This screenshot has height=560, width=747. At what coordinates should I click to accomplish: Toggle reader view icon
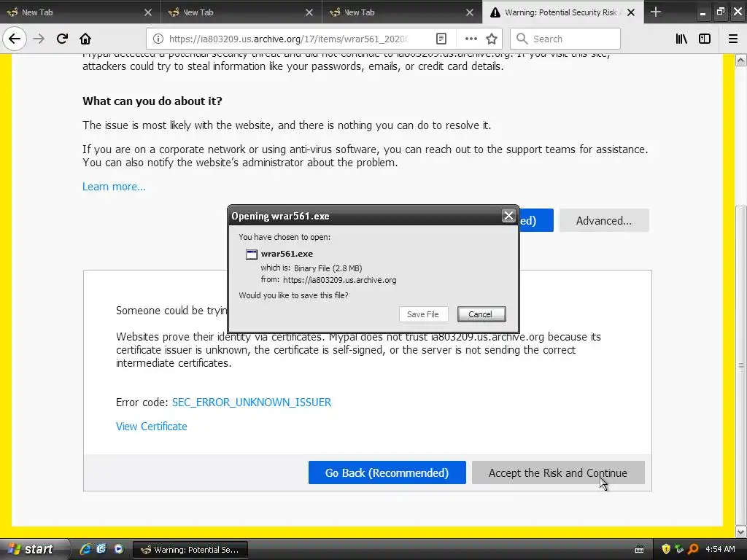point(441,39)
